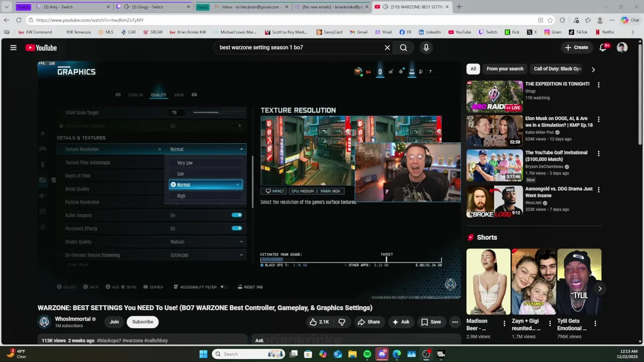Open more actions ellipsis under video
The image size is (644, 362).
(x=455, y=322)
